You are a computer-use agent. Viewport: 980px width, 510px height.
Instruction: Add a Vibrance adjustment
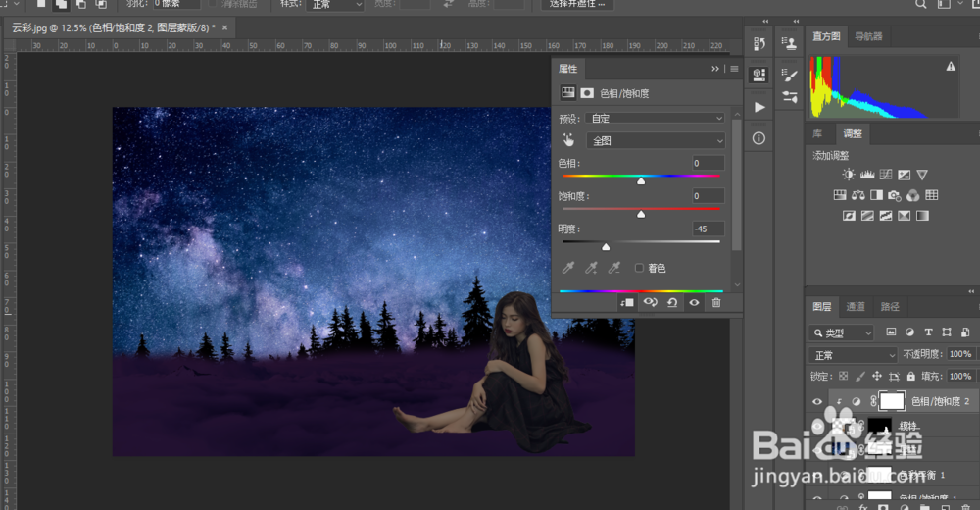(922, 175)
